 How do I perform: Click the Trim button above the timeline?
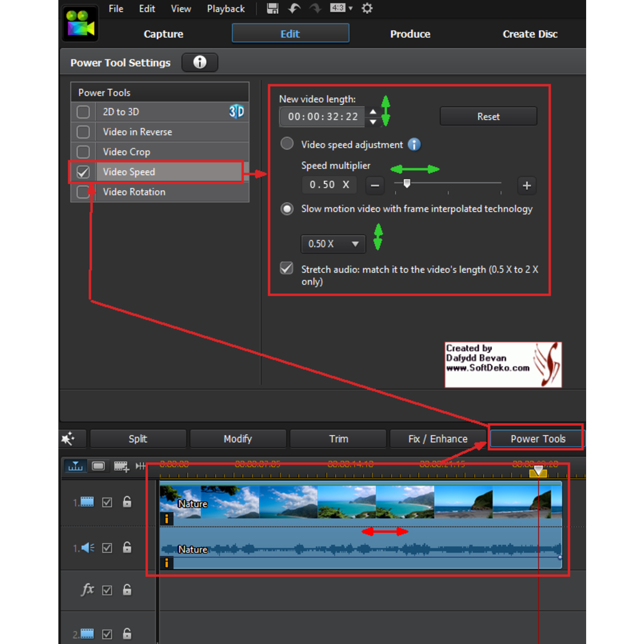(338, 438)
